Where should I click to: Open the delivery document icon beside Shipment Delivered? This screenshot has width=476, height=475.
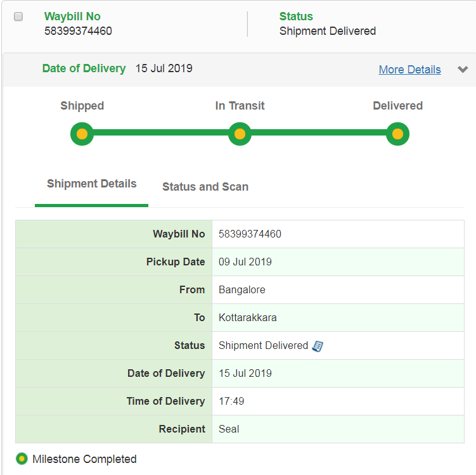[x=318, y=346]
